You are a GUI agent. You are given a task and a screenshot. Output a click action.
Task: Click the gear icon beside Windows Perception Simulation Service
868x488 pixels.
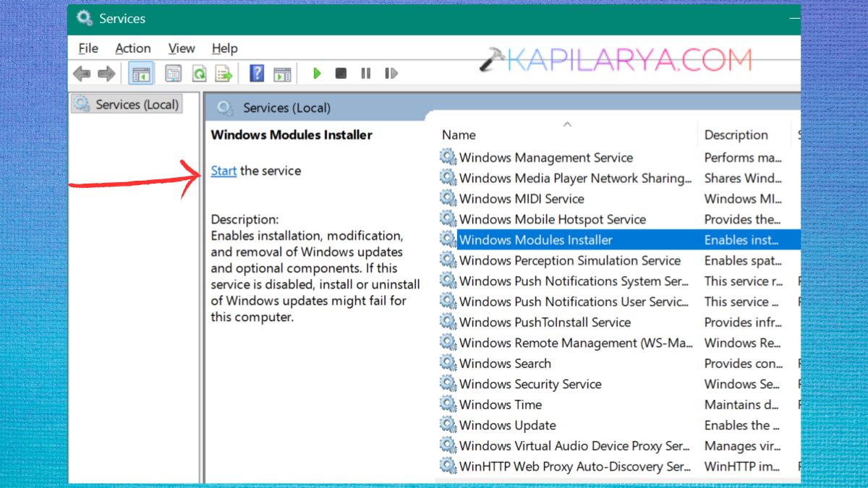click(448, 260)
